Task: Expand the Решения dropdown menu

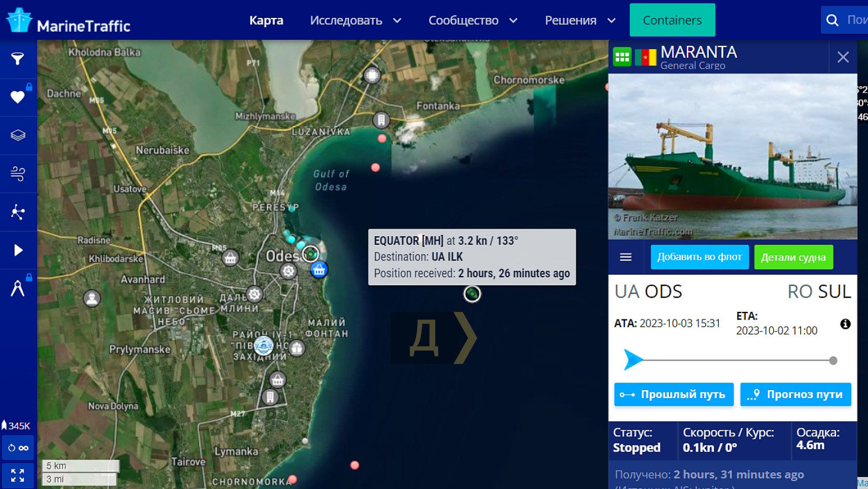Action: 580,20
